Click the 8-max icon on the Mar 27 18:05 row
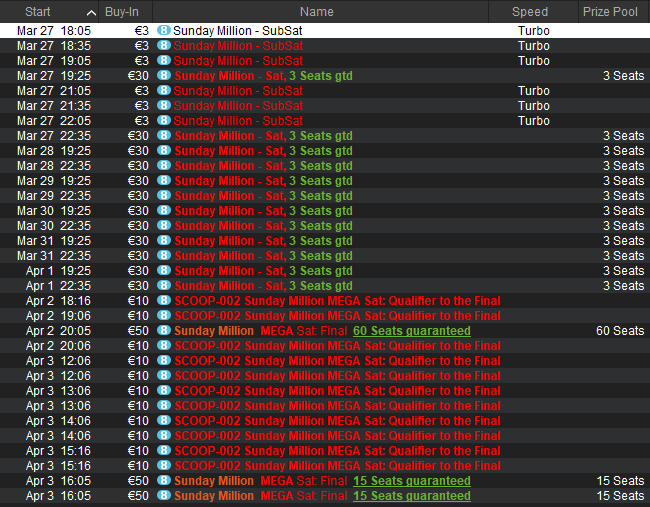The height and width of the screenshot is (507, 650). tap(164, 30)
